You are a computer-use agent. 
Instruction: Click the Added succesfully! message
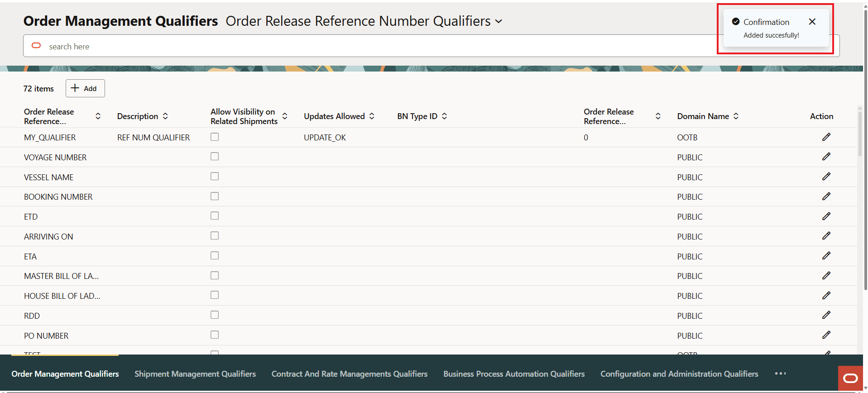(771, 35)
